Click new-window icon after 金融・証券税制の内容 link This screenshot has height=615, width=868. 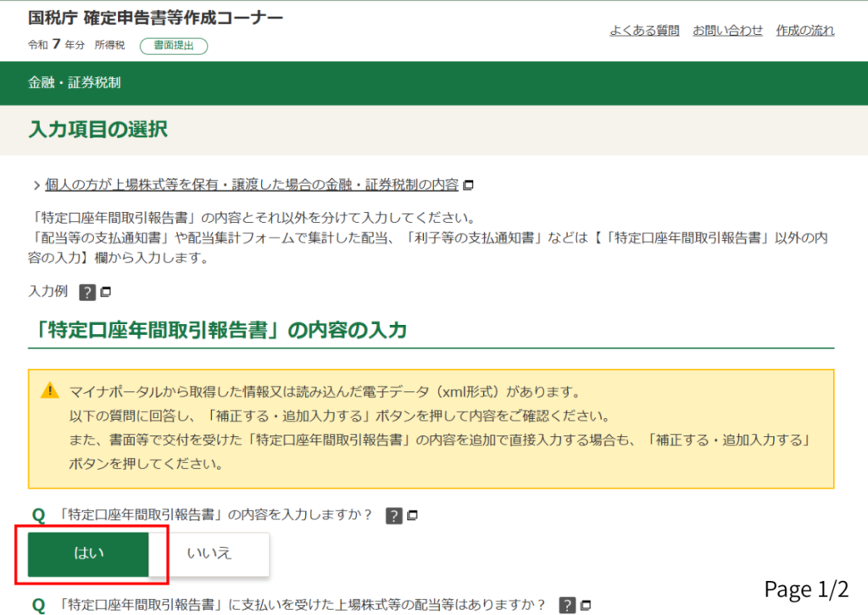(468, 185)
